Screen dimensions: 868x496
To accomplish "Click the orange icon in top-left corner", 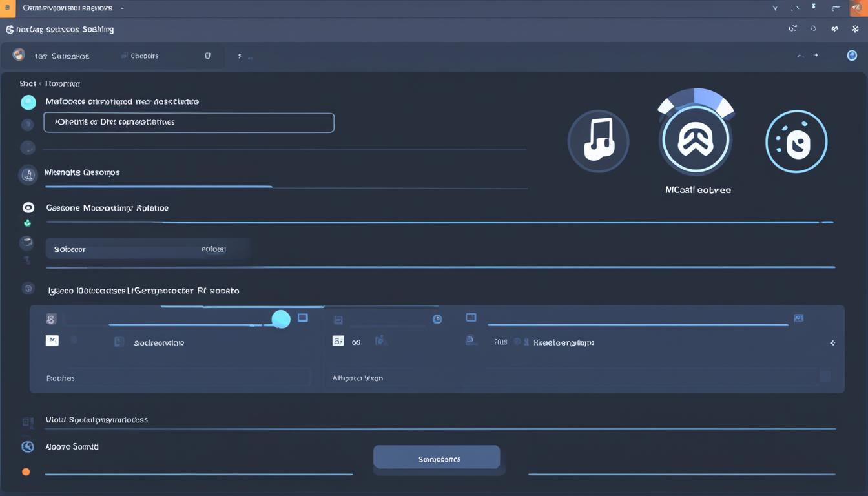I will [8, 8].
